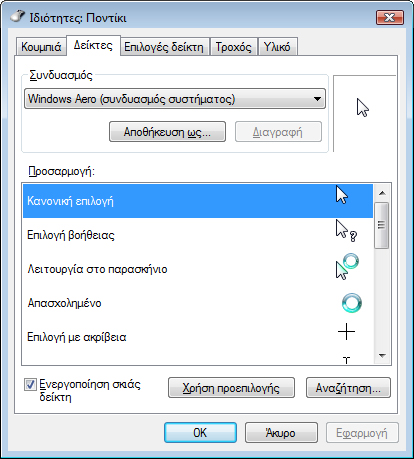Click the scroll up arrow of the cursor list

point(382,193)
